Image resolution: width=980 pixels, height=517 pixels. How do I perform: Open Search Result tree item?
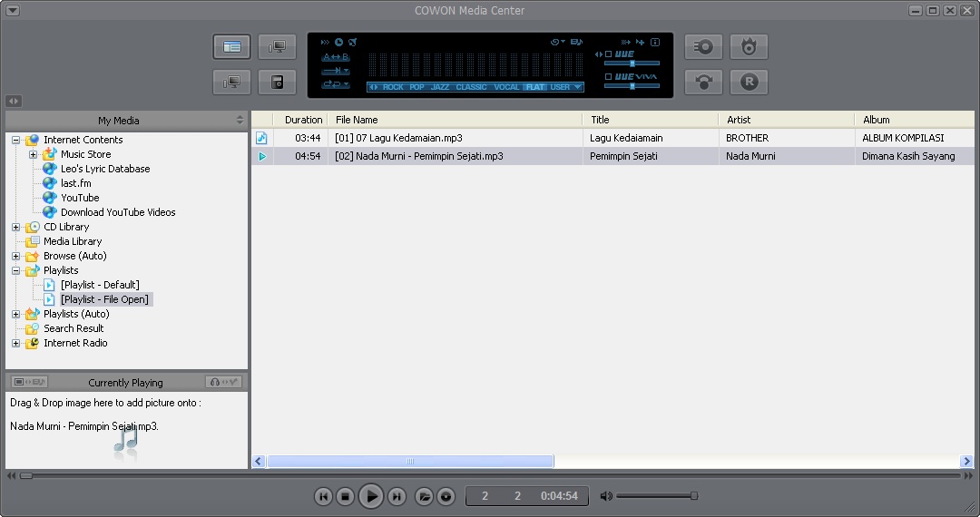click(x=73, y=328)
